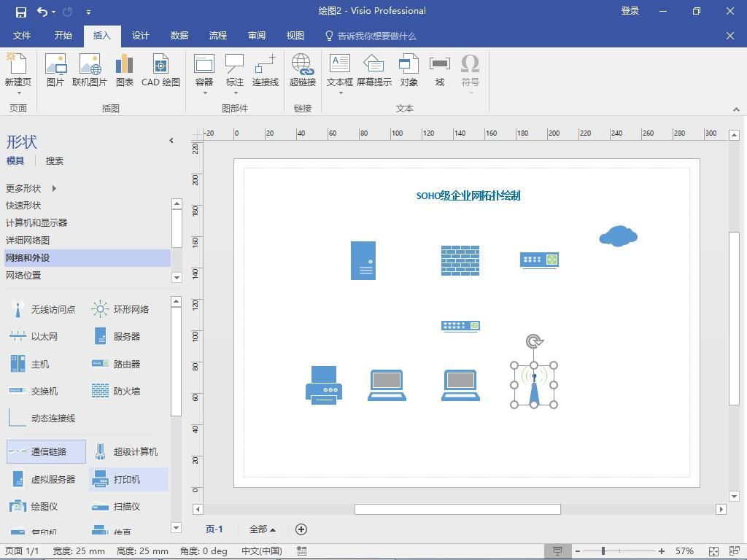Image resolution: width=747 pixels, height=560 pixels.
Task: Open Online Pictures (联机图片)
Action: pyautogui.click(x=90, y=71)
